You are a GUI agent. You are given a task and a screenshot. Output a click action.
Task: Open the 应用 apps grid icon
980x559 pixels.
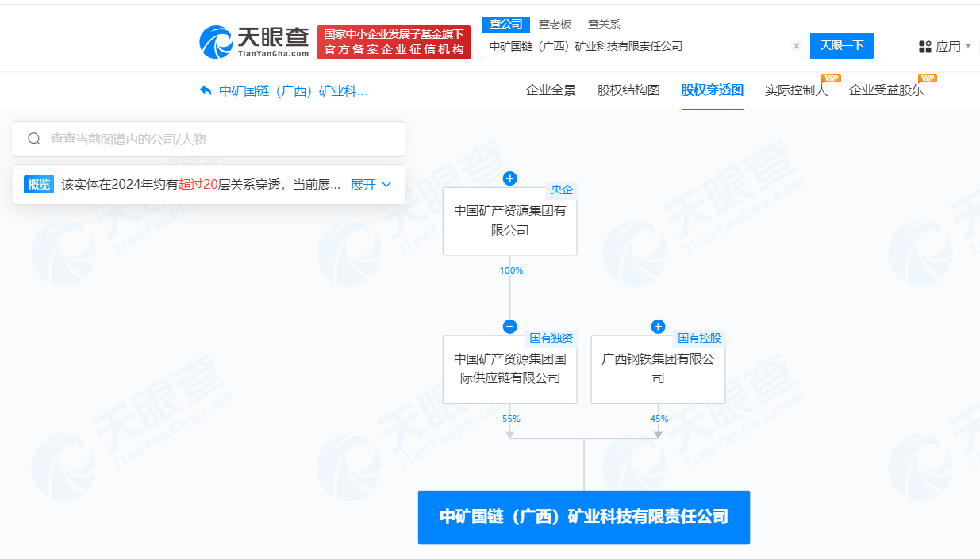(925, 47)
